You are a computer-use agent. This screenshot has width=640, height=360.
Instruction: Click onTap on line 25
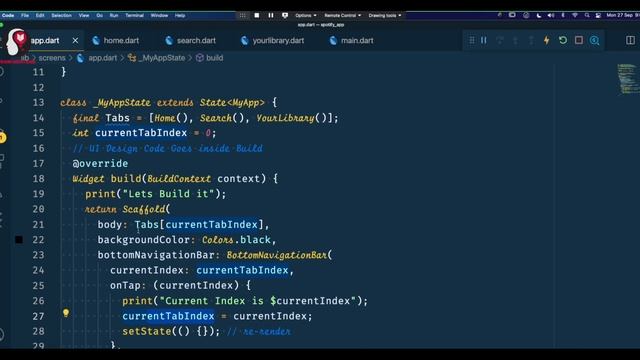[x=125, y=286]
